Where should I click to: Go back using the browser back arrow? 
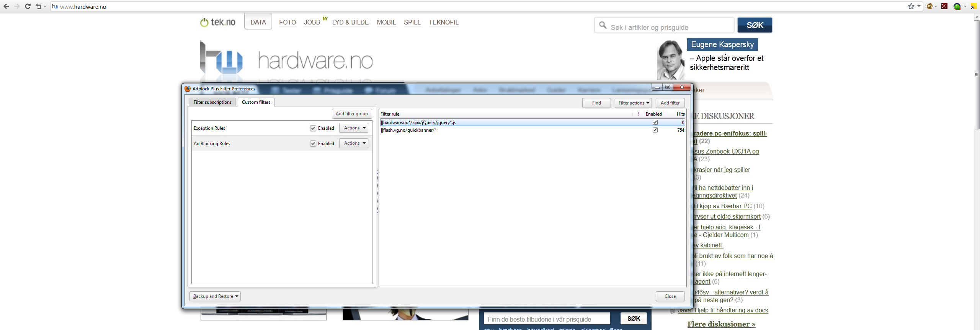point(6,7)
